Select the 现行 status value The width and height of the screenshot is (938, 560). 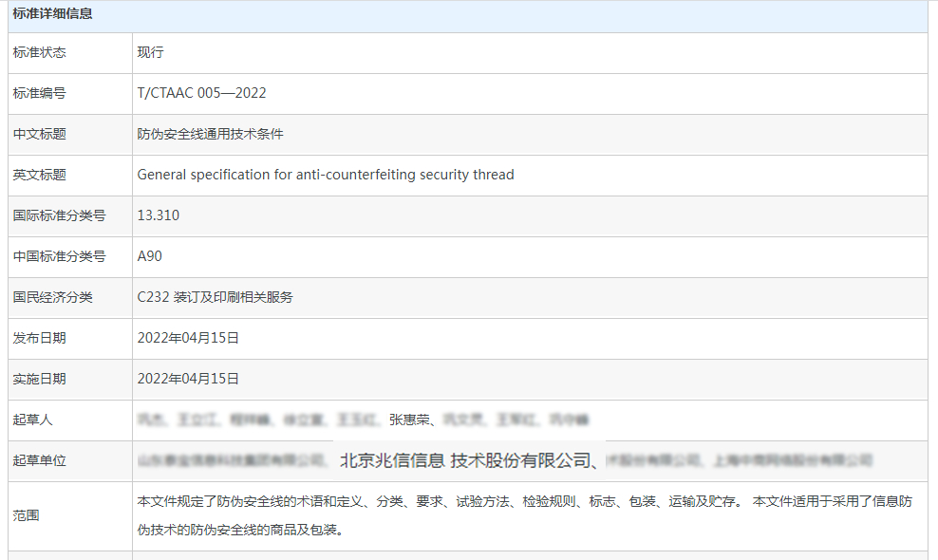151,53
